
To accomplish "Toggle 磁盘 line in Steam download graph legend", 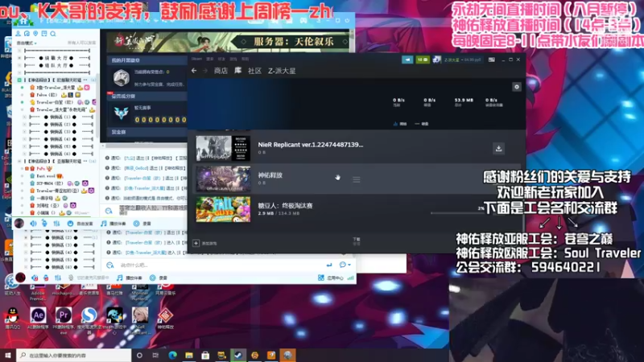I will [421, 124].
